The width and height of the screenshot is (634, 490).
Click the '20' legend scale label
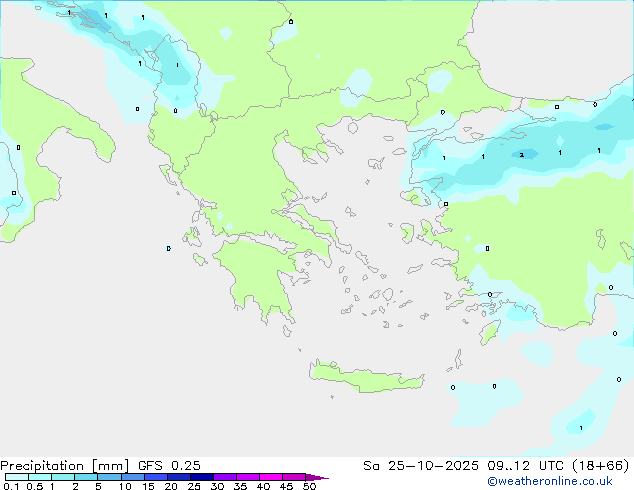pos(171,486)
